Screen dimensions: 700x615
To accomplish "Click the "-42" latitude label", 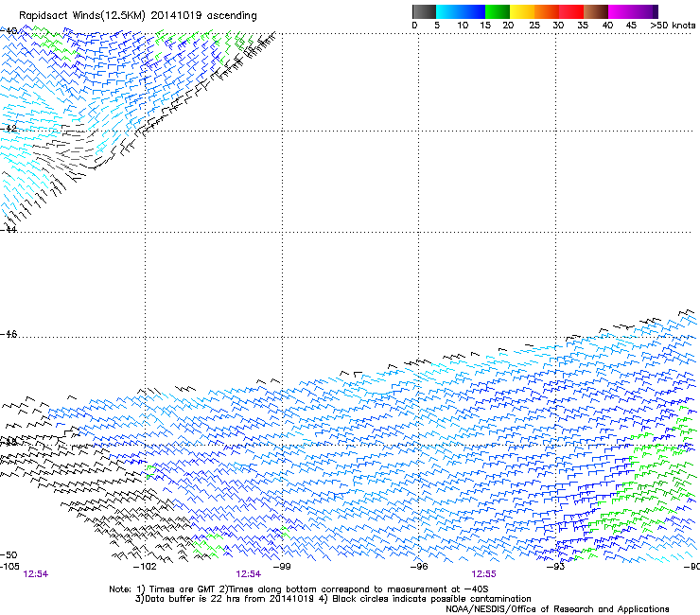I will [x=9, y=128].
